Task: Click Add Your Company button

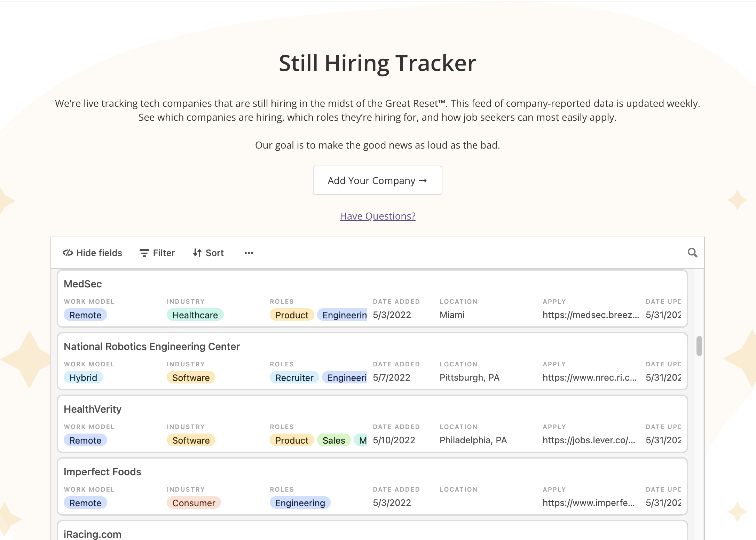Action: click(x=377, y=180)
